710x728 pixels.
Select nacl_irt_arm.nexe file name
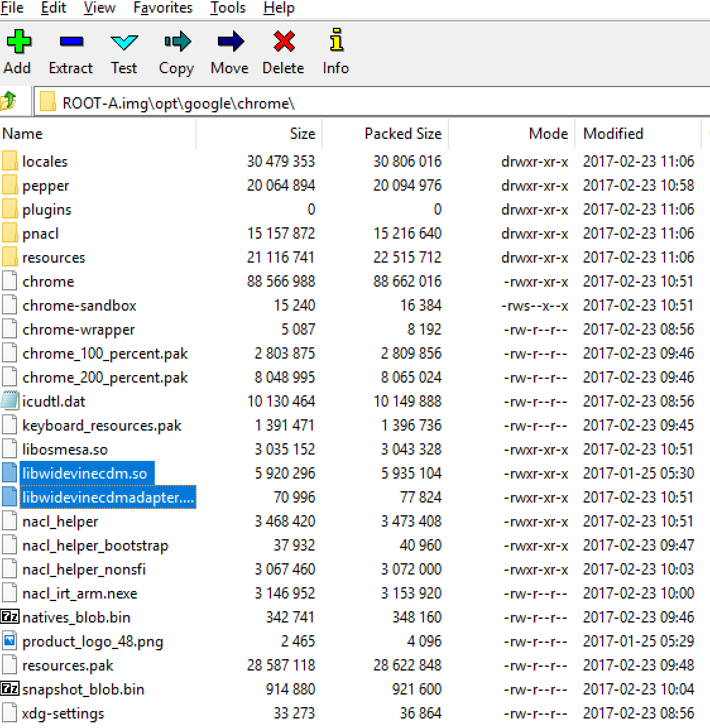pos(80,594)
